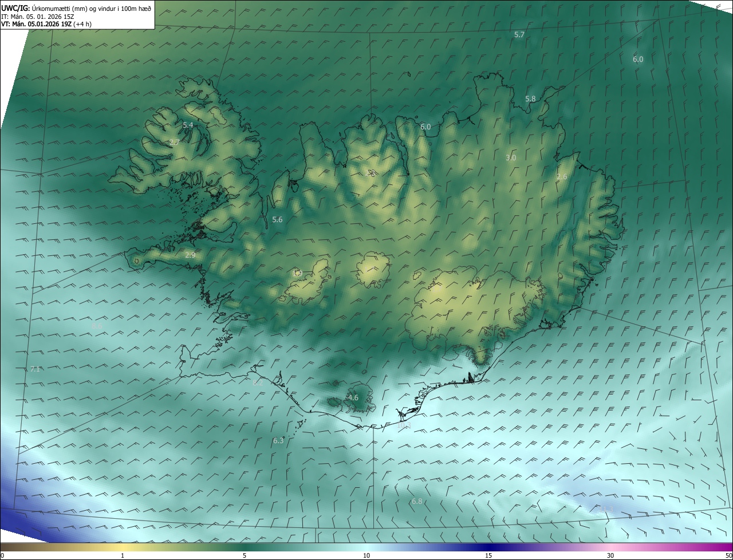Click the "10" tick on the color scale

pos(366,555)
